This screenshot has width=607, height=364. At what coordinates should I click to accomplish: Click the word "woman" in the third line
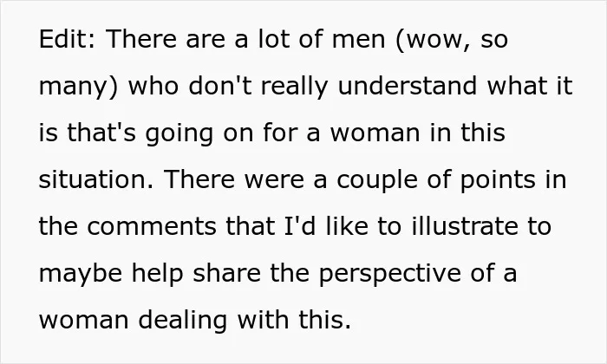click(375, 133)
